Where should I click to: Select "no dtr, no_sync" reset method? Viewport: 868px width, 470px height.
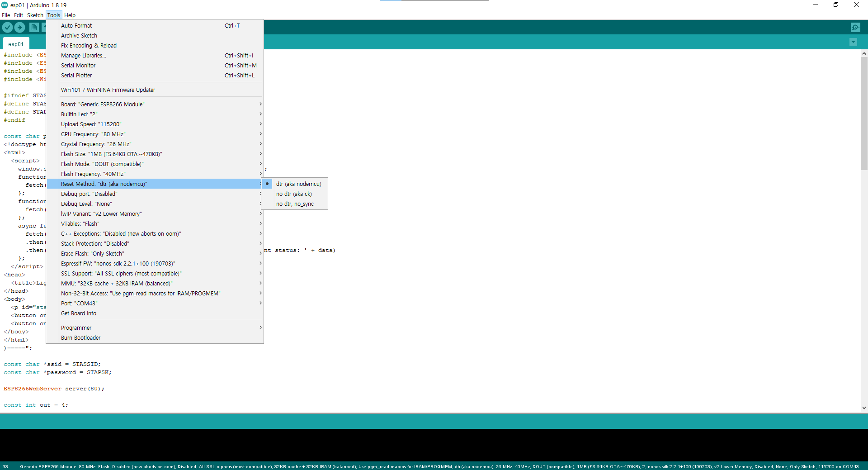(295, 204)
